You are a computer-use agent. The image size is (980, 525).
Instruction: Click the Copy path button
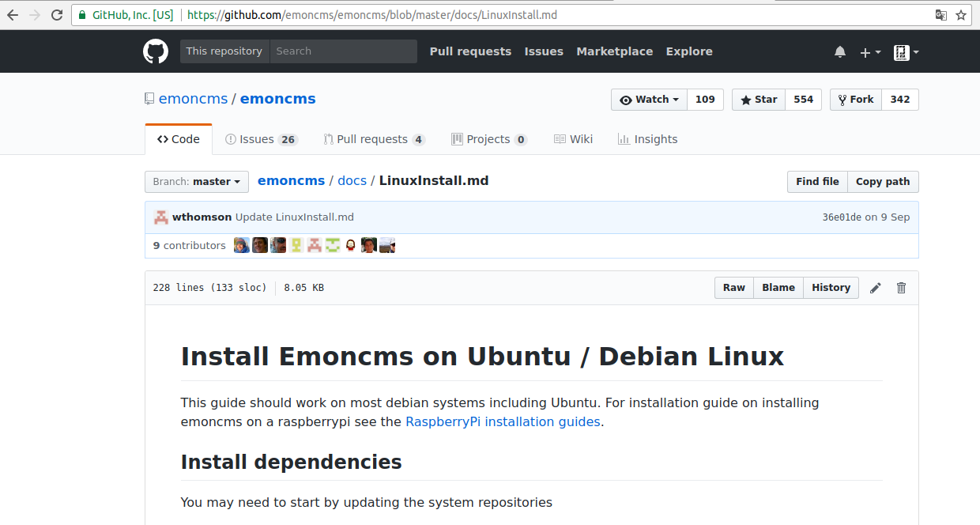pos(883,182)
